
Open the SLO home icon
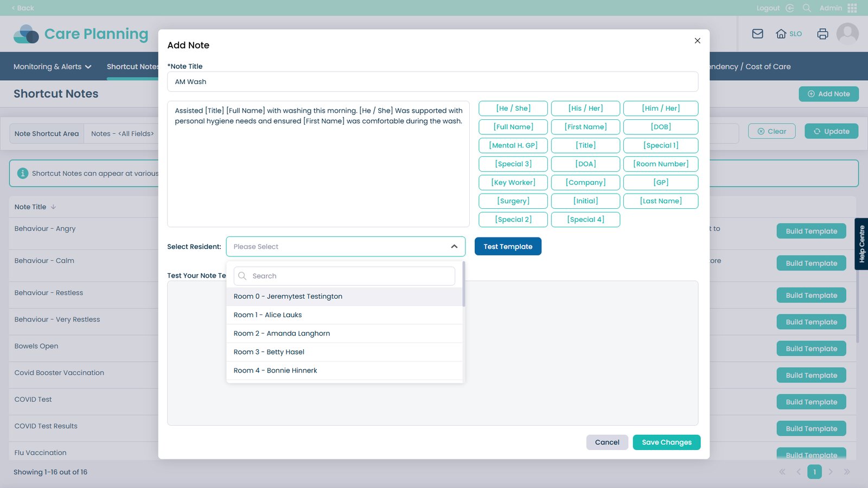789,34
